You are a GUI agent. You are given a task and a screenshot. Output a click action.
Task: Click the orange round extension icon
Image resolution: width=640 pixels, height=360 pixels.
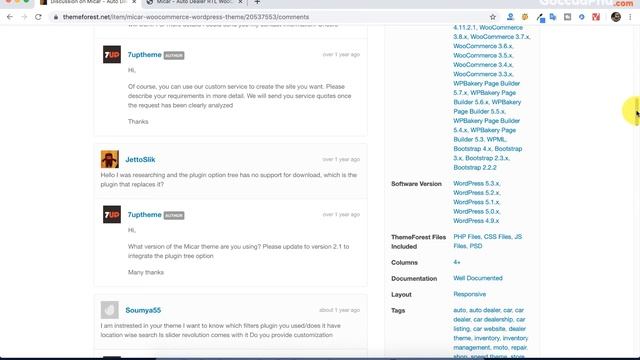pos(525,17)
